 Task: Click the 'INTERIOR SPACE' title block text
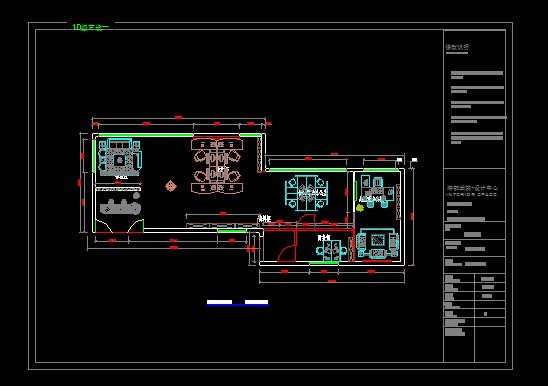click(472, 194)
